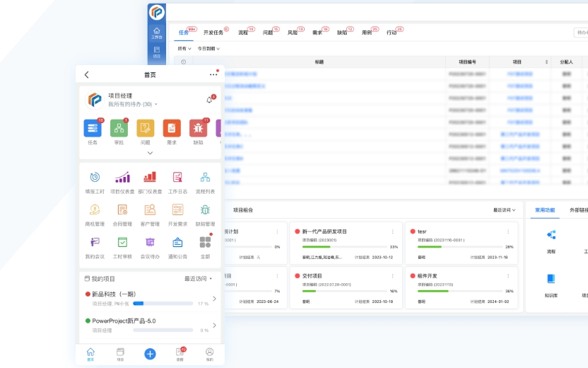Viewport: 588px width, 368px height.
Task: Tap the blue plus add button
Action: click(150, 354)
